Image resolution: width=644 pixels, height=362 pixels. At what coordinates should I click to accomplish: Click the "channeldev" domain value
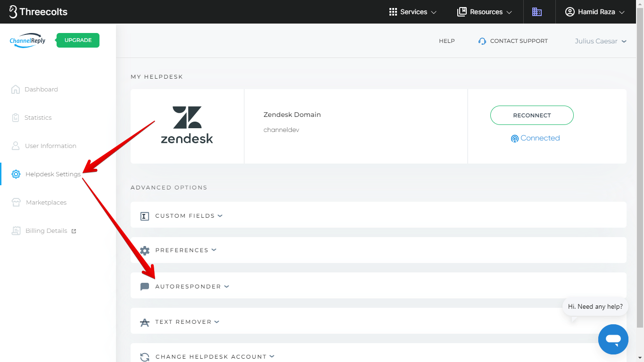coord(281,130)
